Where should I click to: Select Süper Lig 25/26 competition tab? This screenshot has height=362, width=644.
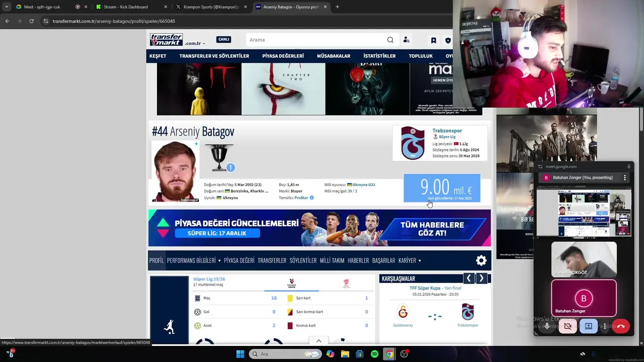[209, 279]
